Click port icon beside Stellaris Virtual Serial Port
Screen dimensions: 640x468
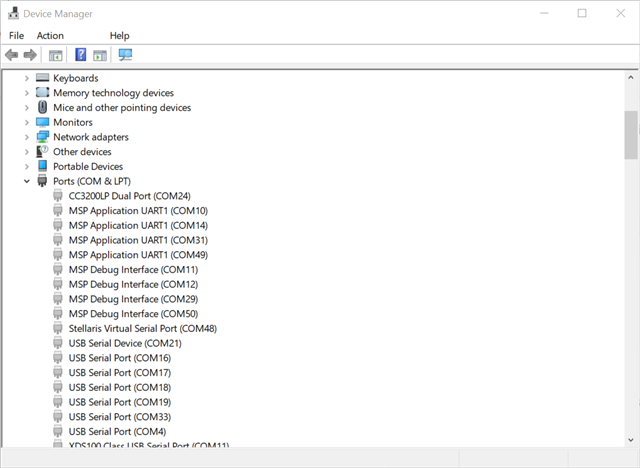58,328
